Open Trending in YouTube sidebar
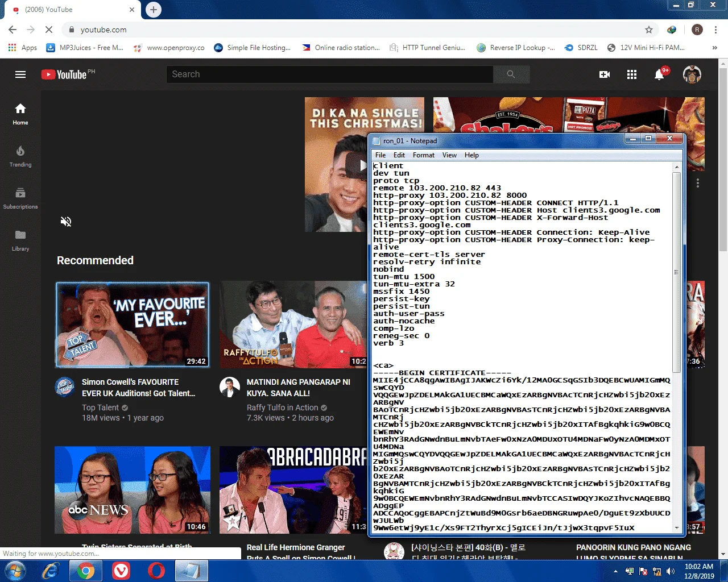728x582 pixels. click(20, 156)
